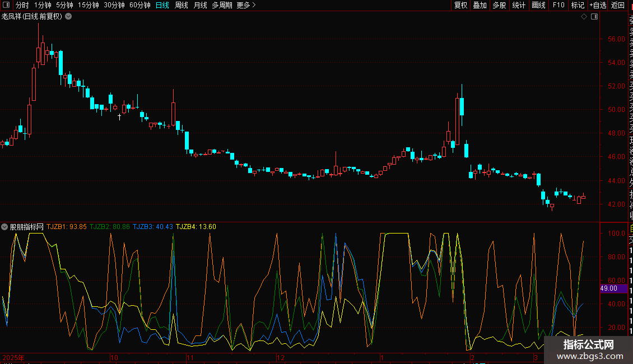Open F10 company information

pos(558,5)
